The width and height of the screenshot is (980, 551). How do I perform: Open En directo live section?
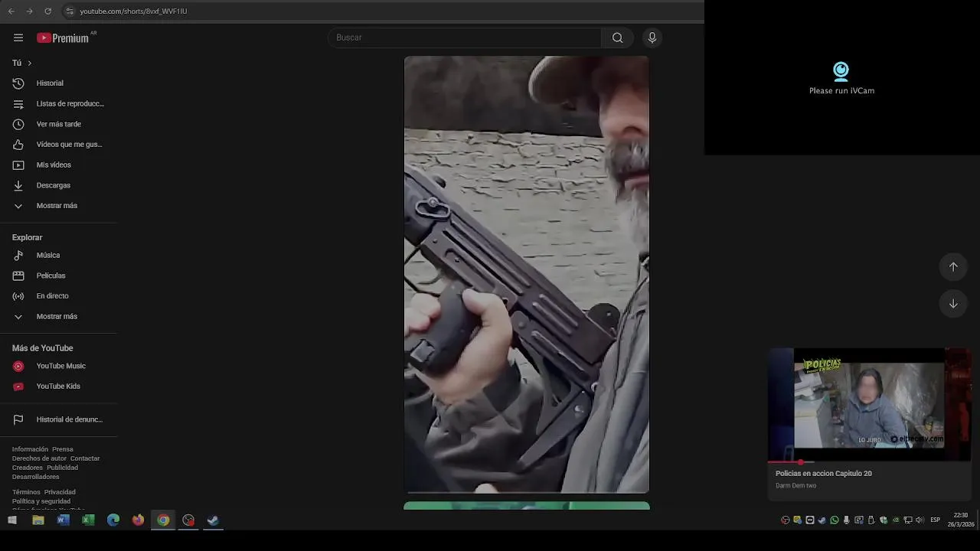(x=58, y=296)
